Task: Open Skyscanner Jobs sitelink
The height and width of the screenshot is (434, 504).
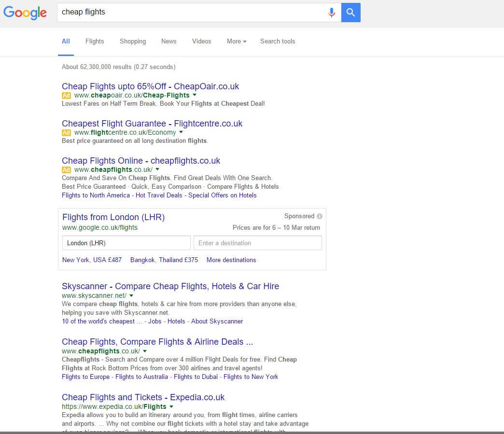Action: [x=154, y=321]
